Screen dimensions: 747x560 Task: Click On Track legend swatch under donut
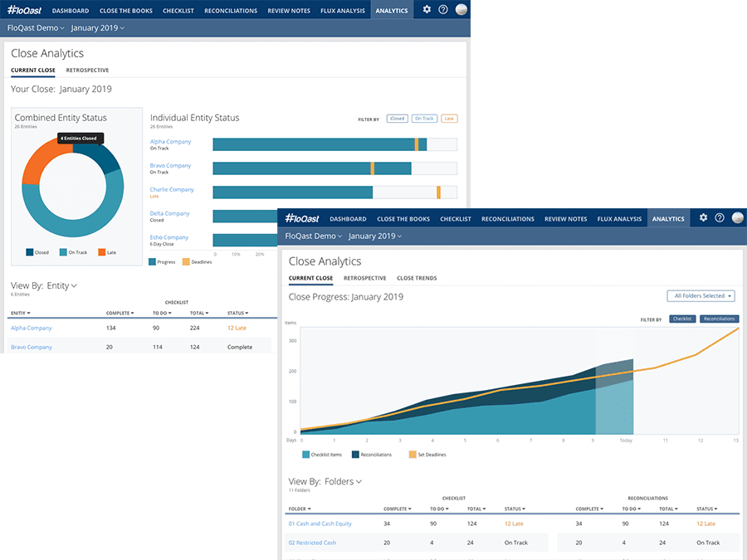point(63,252)
